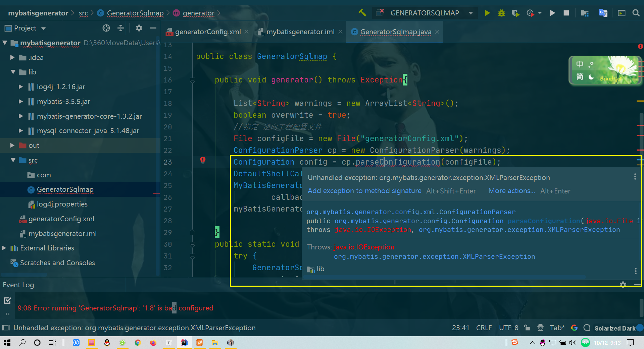Open the tooltip's bottom kebab menu
The image size is (644, 349).
[635, 271]
